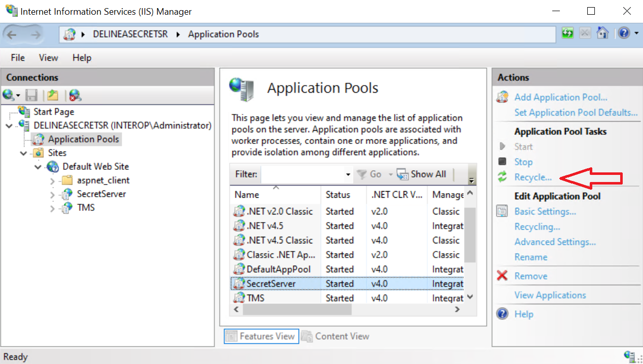The width and height of the screenshot is (643, 364).
Task: Switch to Features View tab
Action: 261,336
